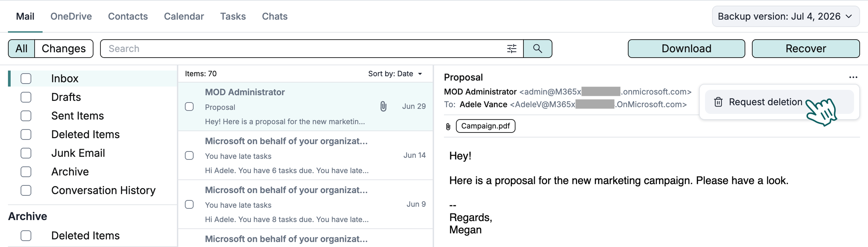Focus the Search input field

(x=303, y=49)
